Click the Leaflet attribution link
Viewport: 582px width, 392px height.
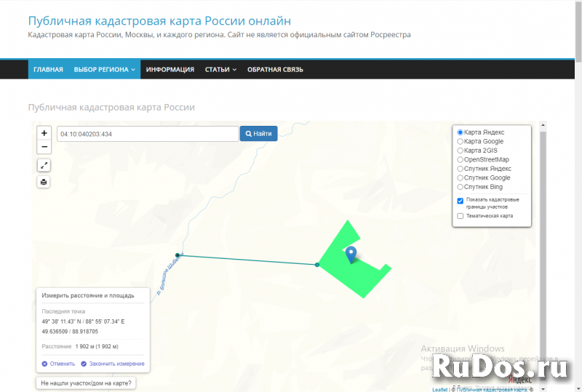pos(440,389)
